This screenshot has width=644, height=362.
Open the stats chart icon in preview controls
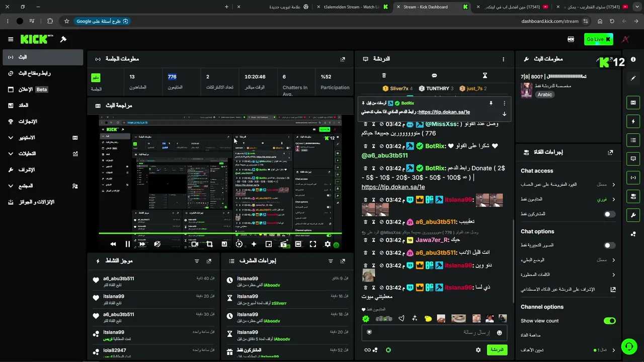[224, 244]
